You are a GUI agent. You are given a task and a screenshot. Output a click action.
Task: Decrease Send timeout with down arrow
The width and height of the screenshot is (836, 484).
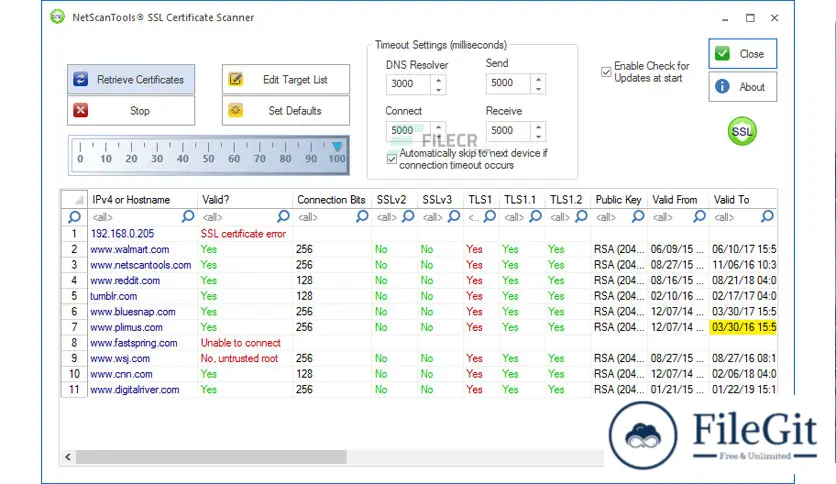coord(538,88)
